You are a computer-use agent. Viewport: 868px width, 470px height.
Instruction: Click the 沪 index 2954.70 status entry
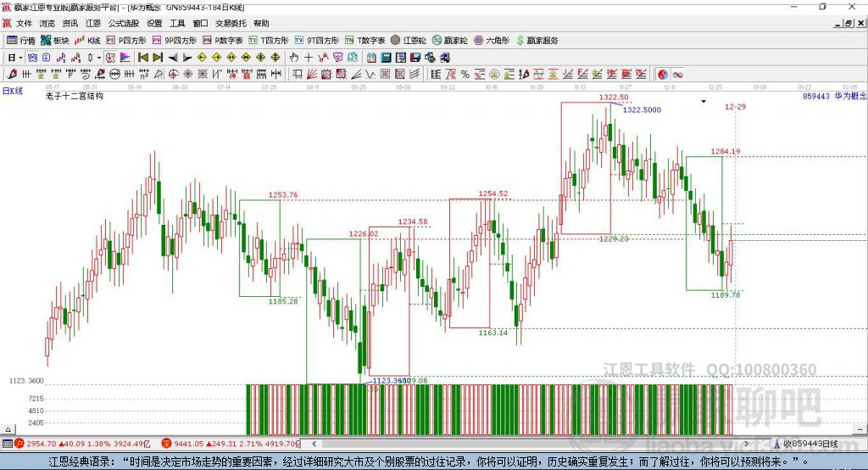(x=82, y=444)
